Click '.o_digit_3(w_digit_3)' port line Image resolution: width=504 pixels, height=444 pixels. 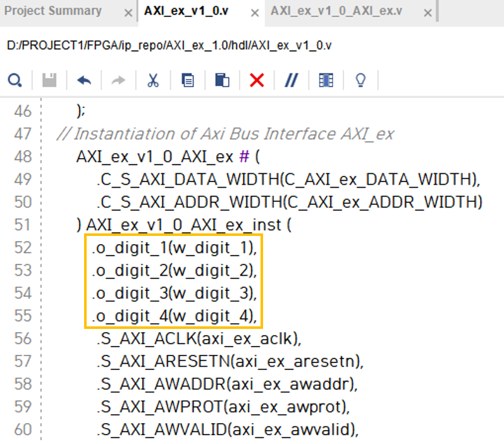175,293
